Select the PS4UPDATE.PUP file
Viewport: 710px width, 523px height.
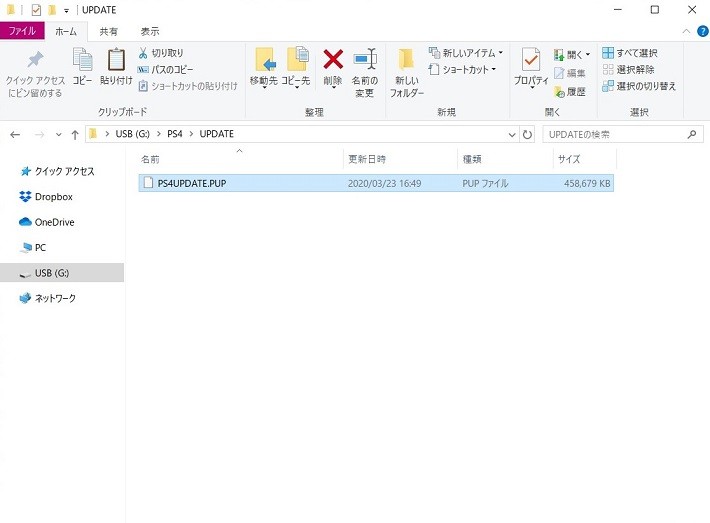191,183
